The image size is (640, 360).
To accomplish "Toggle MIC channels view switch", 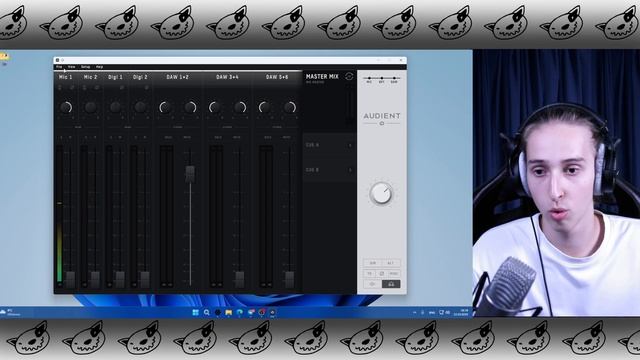I will [x=369, y=79].
